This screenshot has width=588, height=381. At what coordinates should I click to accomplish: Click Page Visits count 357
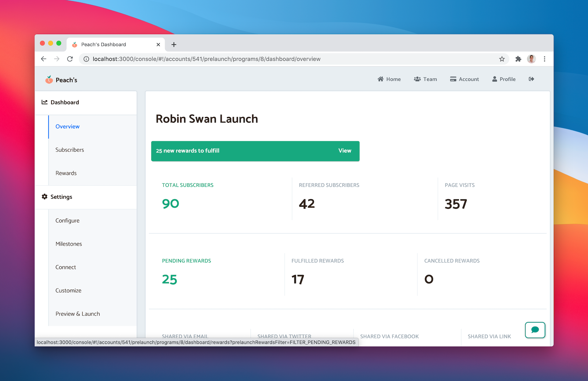coord(456,204)
